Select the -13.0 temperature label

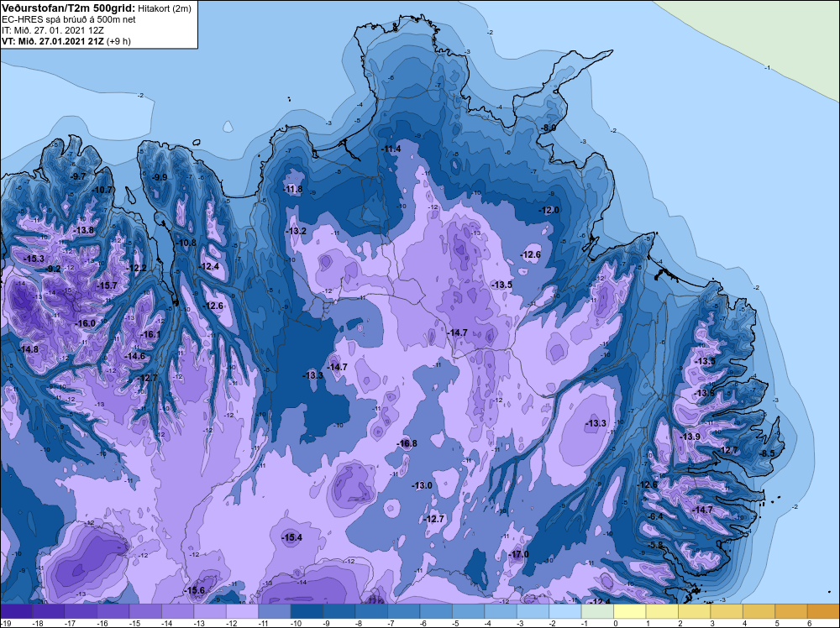tap(422, 485)
